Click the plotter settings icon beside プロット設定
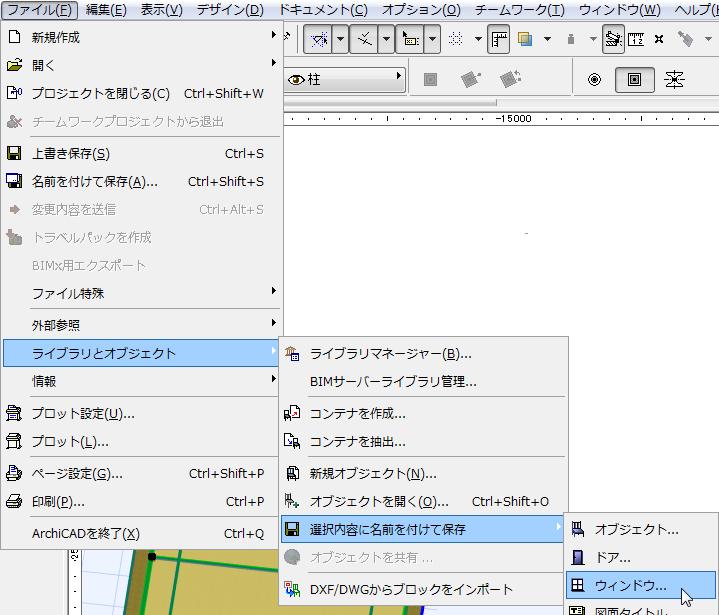The height and width of the screenshot is (615, 719). pyautogui.click(x=14, y=413)
